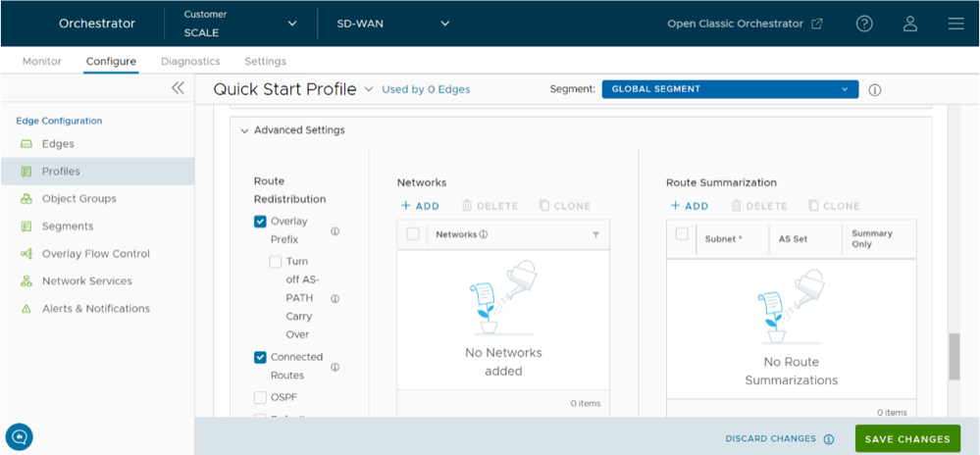Open the Monitor tab
Screen dimensions: 980x455
tap(41, 61)
